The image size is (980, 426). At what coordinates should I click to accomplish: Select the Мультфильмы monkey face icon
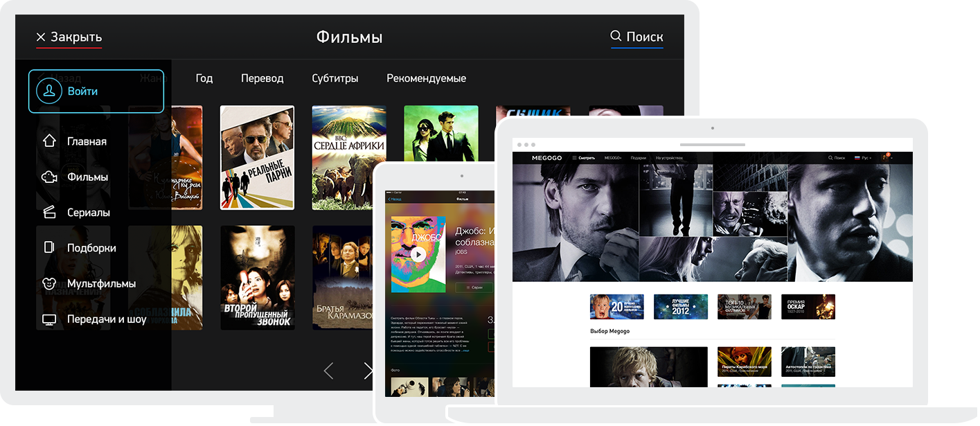pos(49,283)
